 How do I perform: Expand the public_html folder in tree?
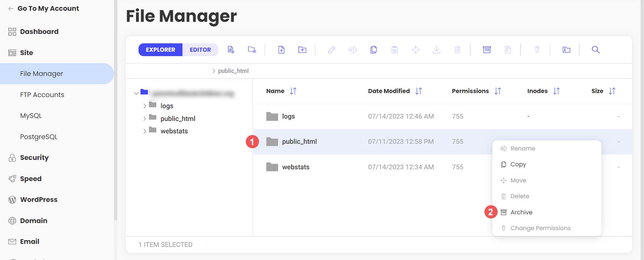click(x=145, y=119)
